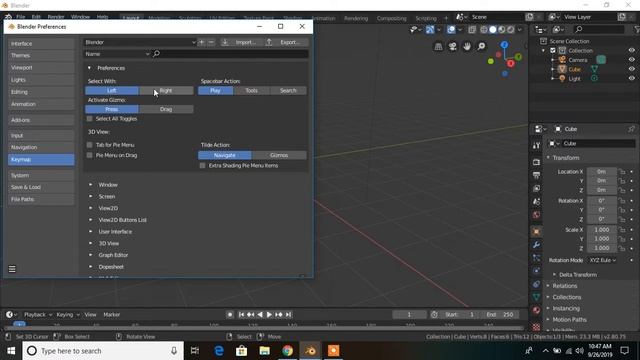Open the Modifiers wrench tab icon
This screenshot has height=360, width=640.
coord(536,245)
